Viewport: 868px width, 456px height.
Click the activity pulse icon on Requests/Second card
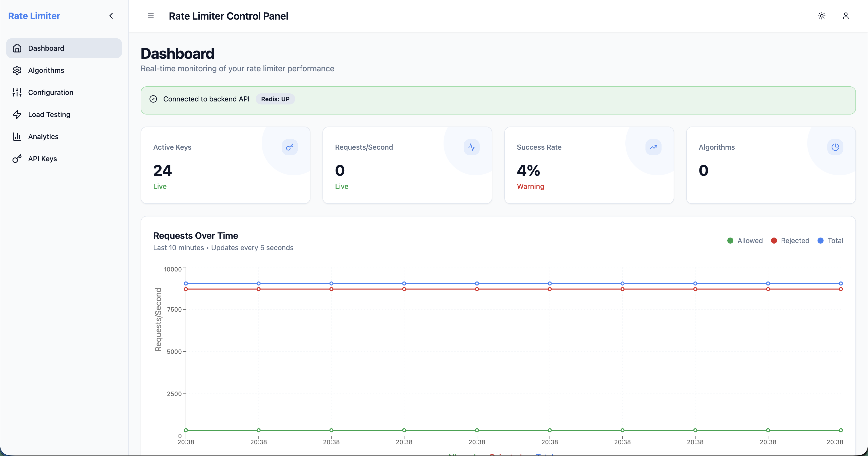click(472, 147)
